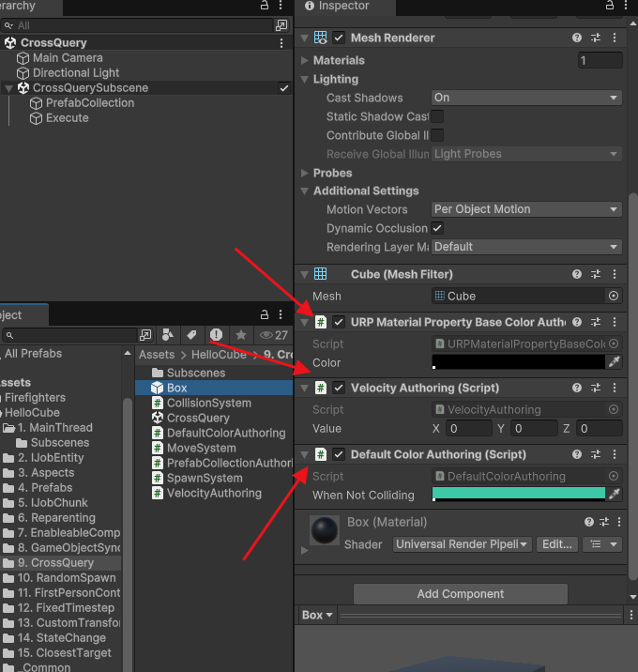
Task: Click When Not Colliding eyedropper icon
Action: pyautogui.click(x=614, y=494)
